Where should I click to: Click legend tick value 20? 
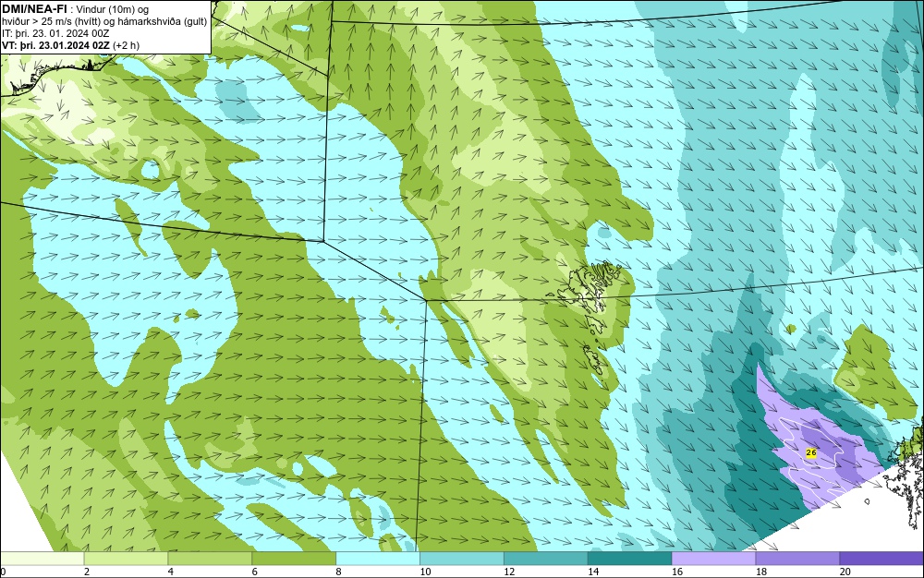click(x=845, y=572)
